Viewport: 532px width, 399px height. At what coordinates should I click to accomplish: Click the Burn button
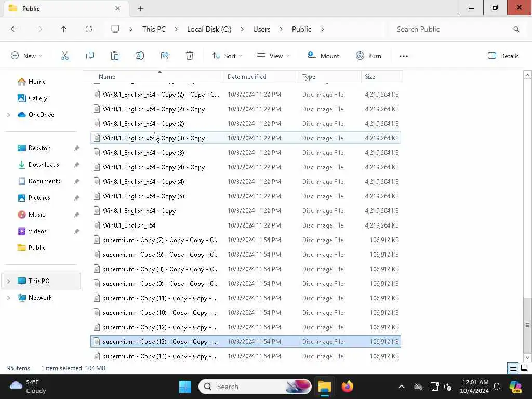[368, 56]
